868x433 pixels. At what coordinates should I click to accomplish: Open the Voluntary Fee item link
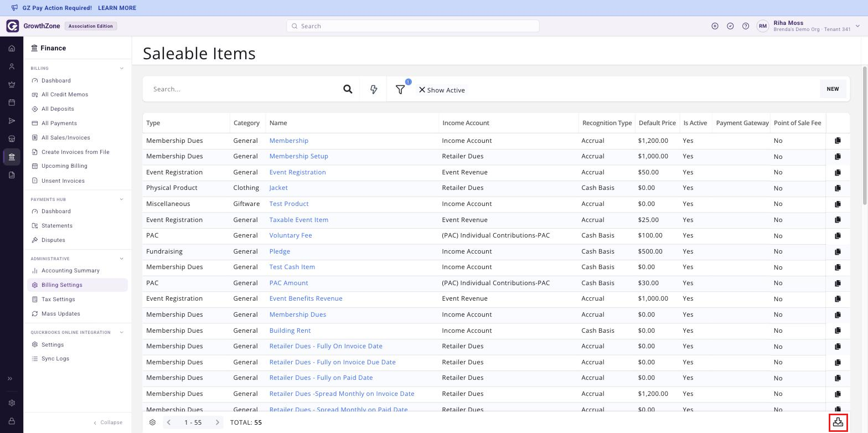click(291, 235)
